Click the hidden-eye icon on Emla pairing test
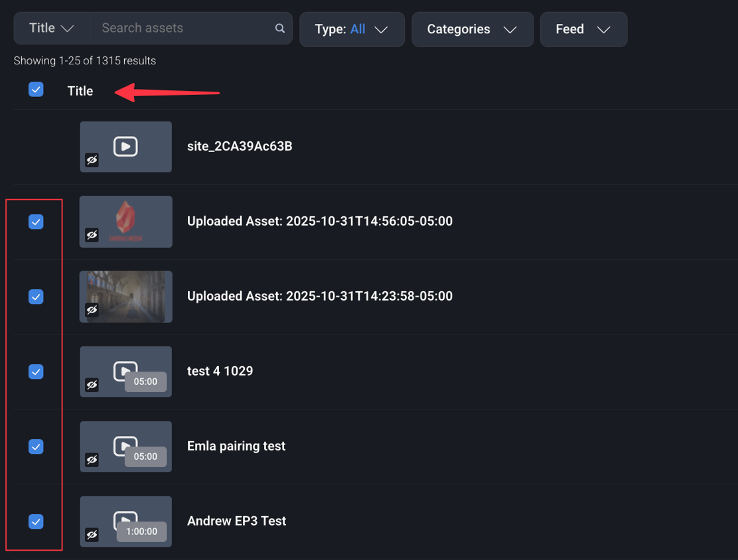Viewport: 738px width, 560px height. pyautogui.click(x=92, y=460)
